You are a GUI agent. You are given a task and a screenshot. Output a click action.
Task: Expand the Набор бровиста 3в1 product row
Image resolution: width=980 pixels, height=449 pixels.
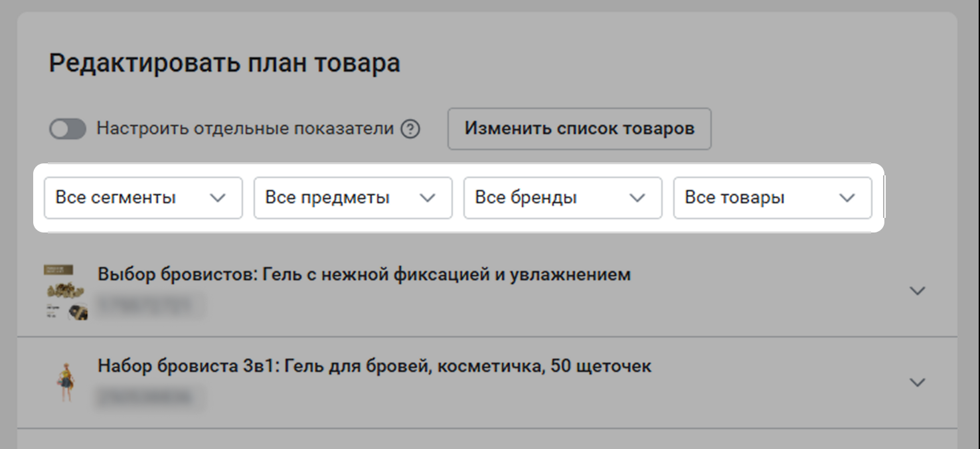[917, 383]
